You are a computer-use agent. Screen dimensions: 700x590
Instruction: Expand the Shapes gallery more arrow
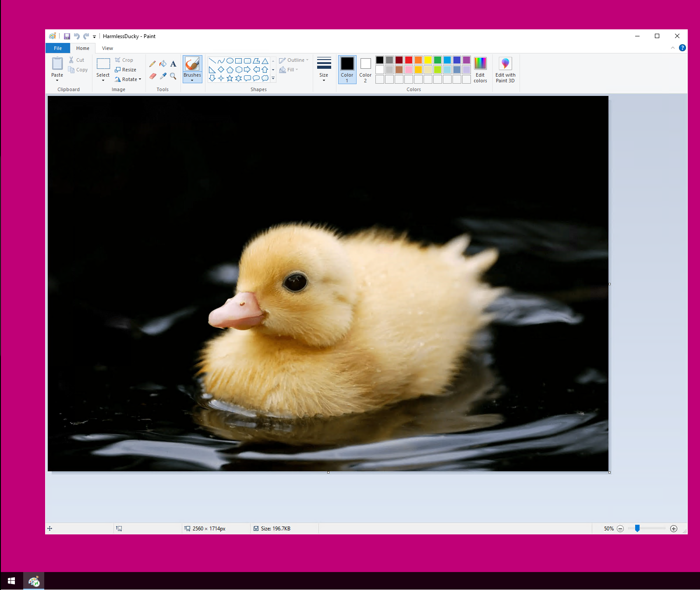273,78
